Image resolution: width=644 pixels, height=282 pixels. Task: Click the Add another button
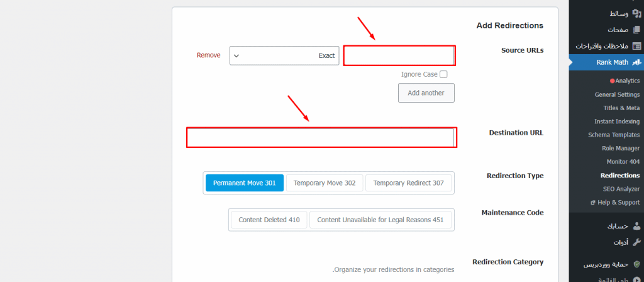pos(426,93)
